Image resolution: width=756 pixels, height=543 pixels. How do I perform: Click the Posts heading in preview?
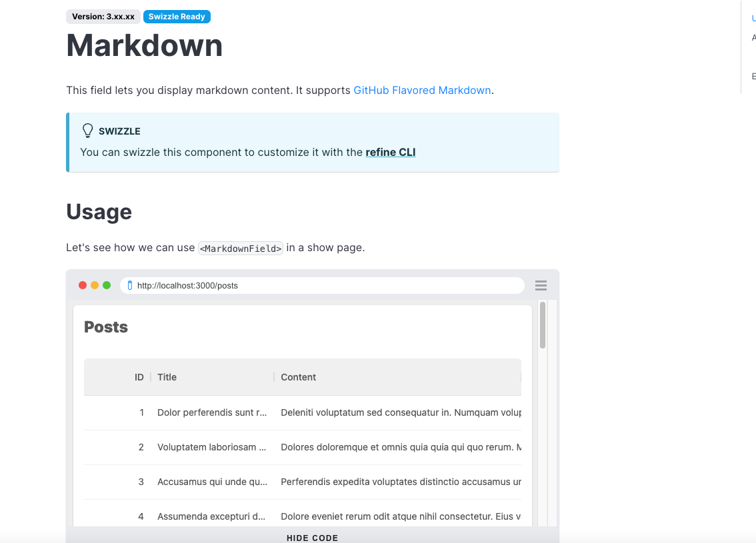click(x=106, y=327)
